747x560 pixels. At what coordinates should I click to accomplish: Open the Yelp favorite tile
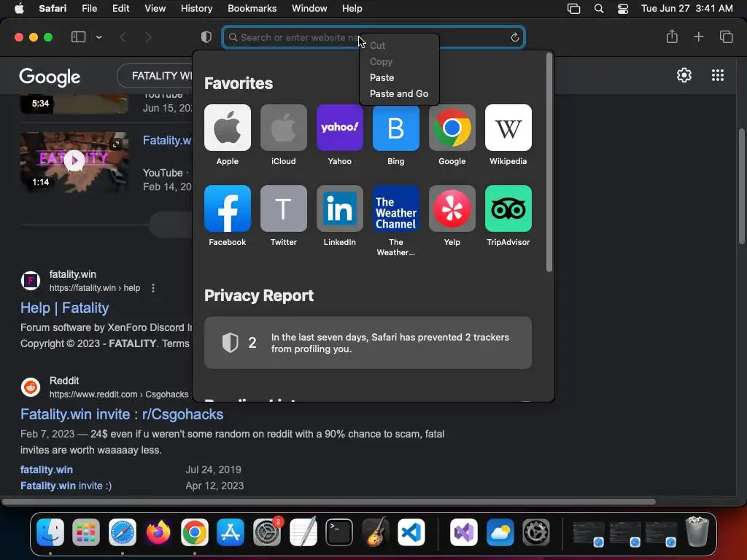coord(452,209)
